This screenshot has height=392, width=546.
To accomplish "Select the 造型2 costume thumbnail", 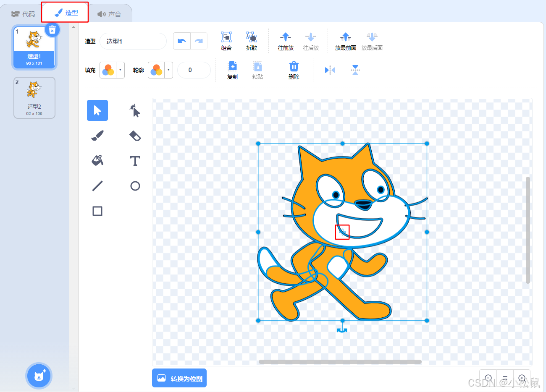I will [34, 98].
